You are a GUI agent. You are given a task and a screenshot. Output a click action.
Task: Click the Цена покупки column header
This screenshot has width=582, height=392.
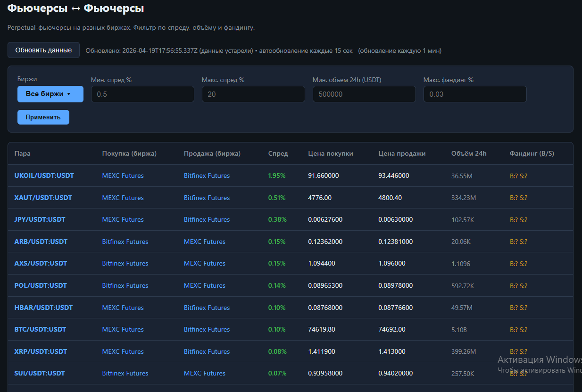click(331, 153)
